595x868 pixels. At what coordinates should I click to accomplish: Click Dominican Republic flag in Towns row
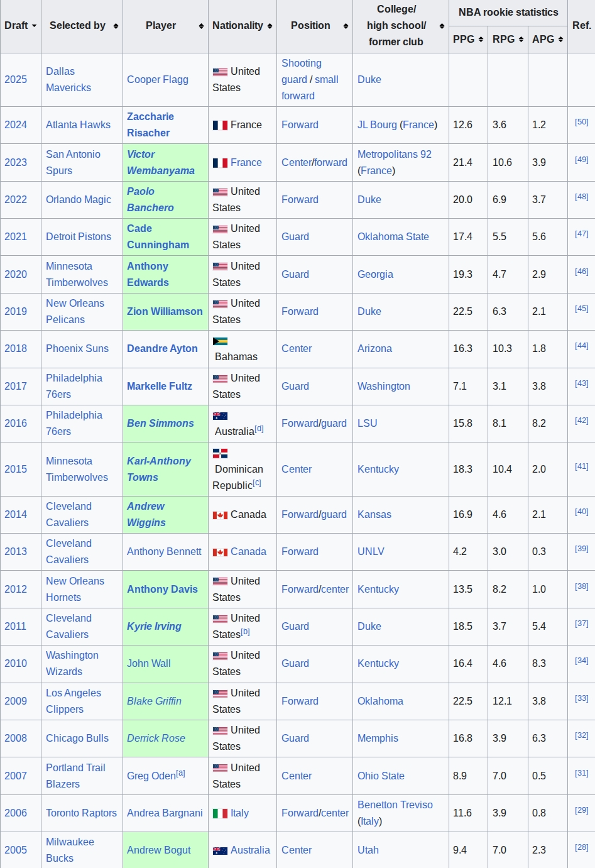pyautogui.click(x=220, y=453)
